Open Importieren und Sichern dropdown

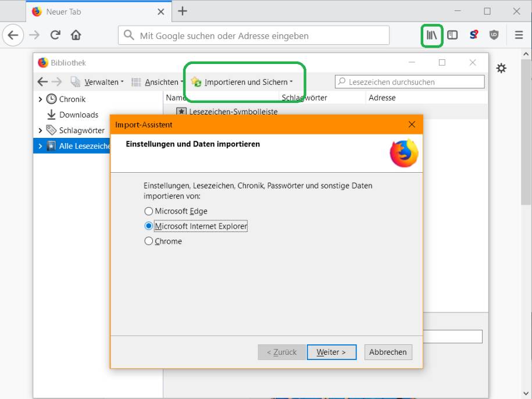point(242,82)
